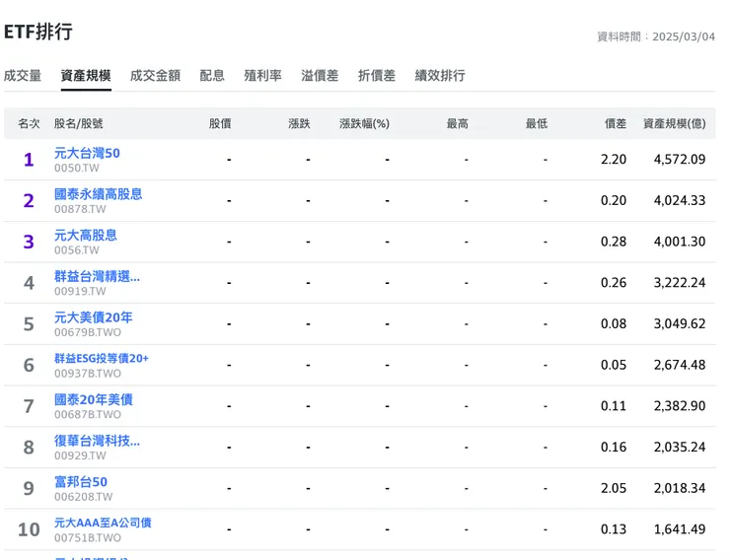
Task: Click the 0050.TW stock code
Action: coord(77,168)
